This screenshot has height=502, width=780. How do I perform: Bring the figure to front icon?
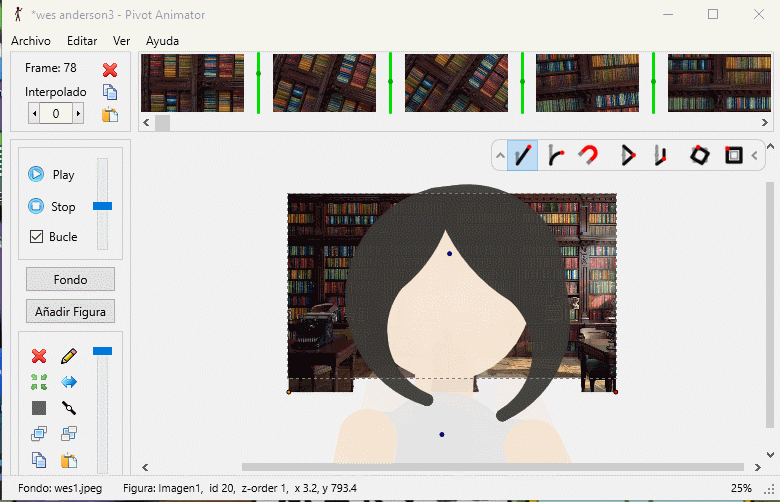39,434
